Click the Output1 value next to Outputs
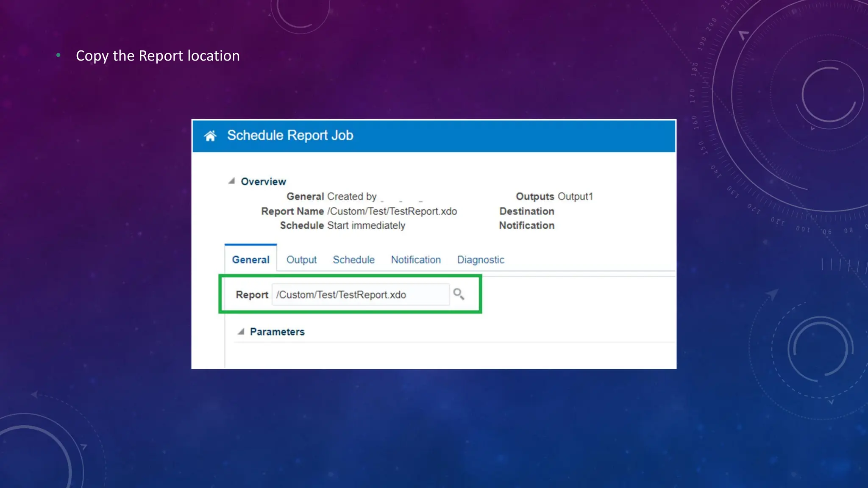The image size is (868, 488). (x=575, y=197)
